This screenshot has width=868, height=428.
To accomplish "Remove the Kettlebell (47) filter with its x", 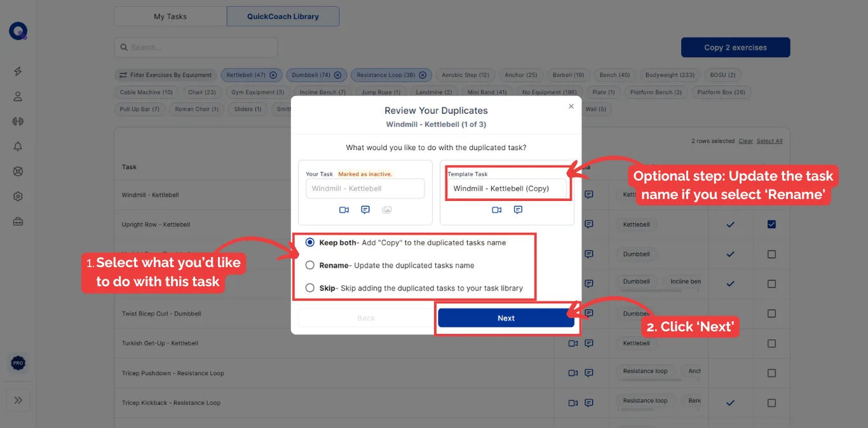I will click(x=273, y=75).
